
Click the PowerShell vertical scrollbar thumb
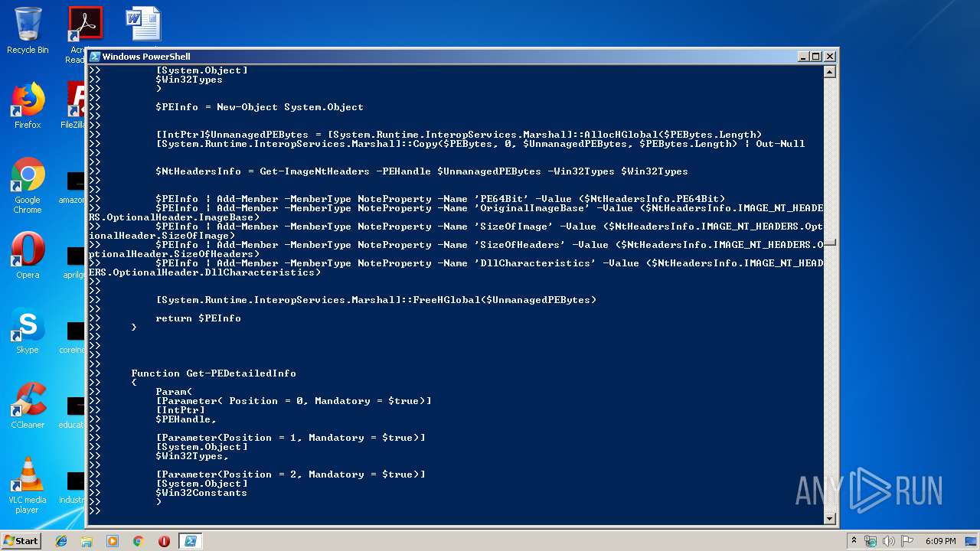[x=829, y=243]
